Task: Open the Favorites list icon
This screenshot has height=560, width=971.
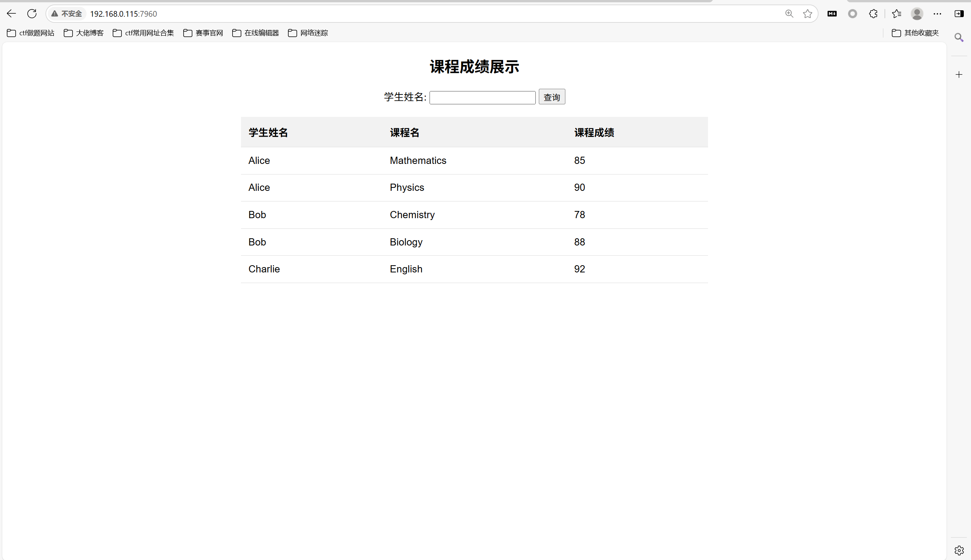Action: [897, 14]
